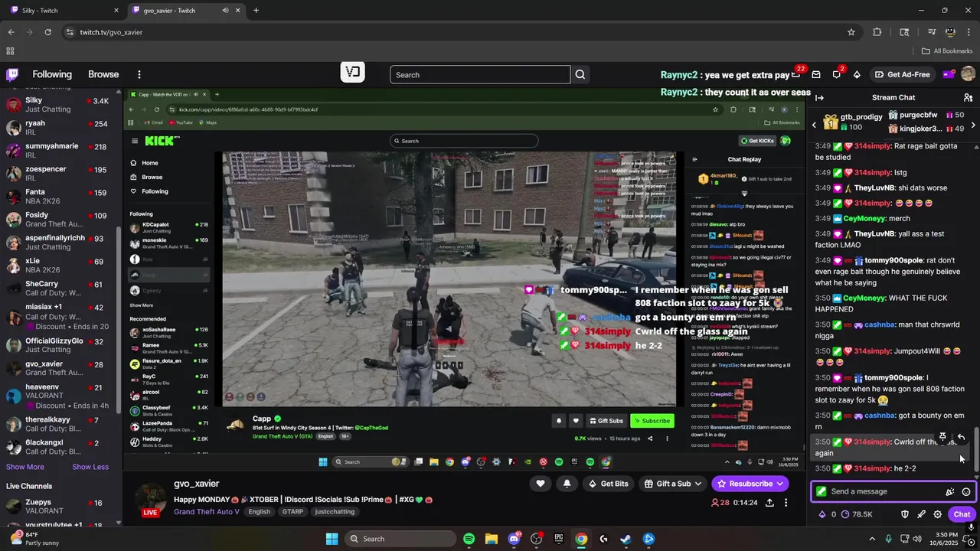The image size is (980, 551).
Task: Click the justchatting tag
Action: 335,512
